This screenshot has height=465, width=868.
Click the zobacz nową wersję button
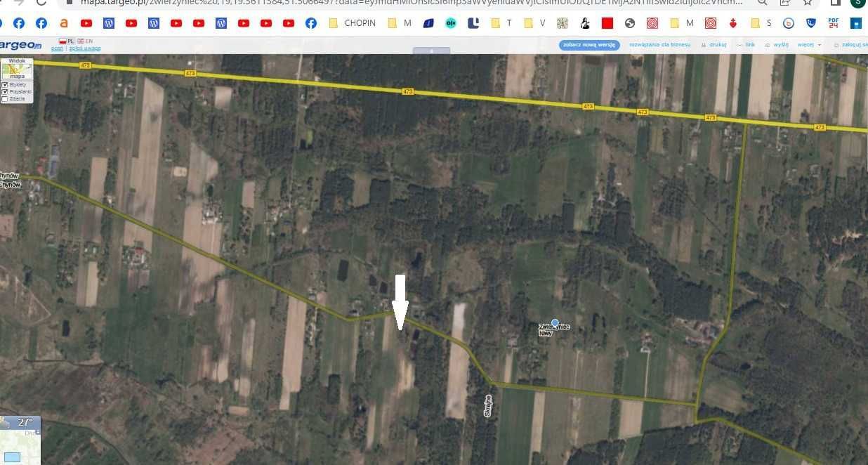click(589, 45)
